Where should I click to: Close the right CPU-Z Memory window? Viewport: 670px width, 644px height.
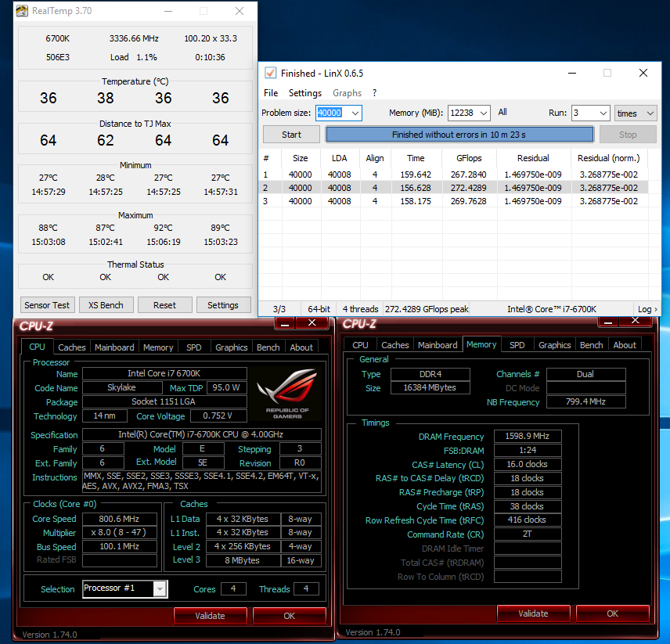(636, 321)
